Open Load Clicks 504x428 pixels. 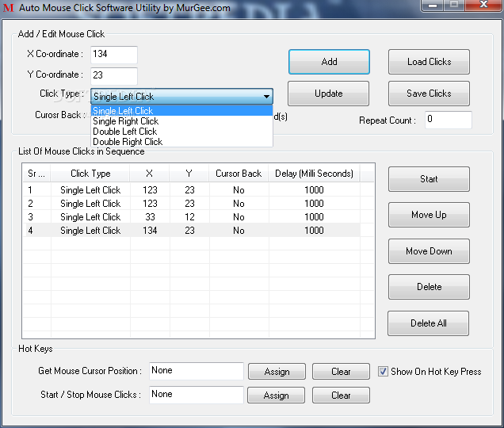429,62
